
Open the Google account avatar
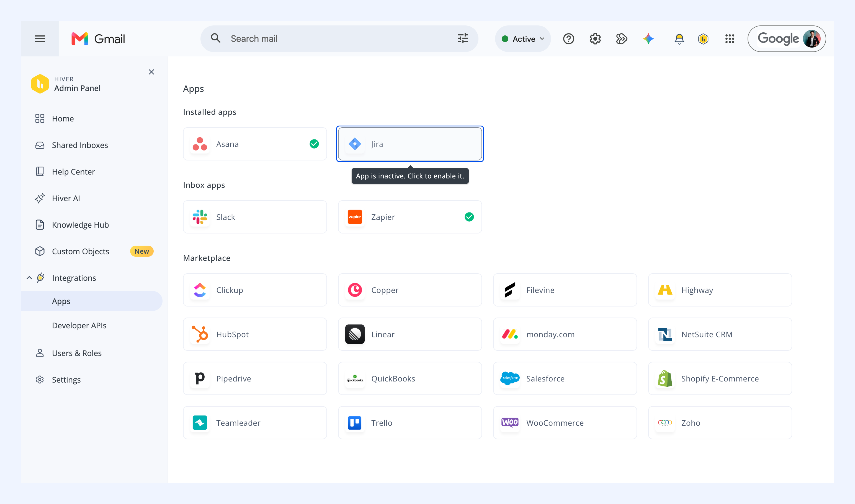(812, 39)
